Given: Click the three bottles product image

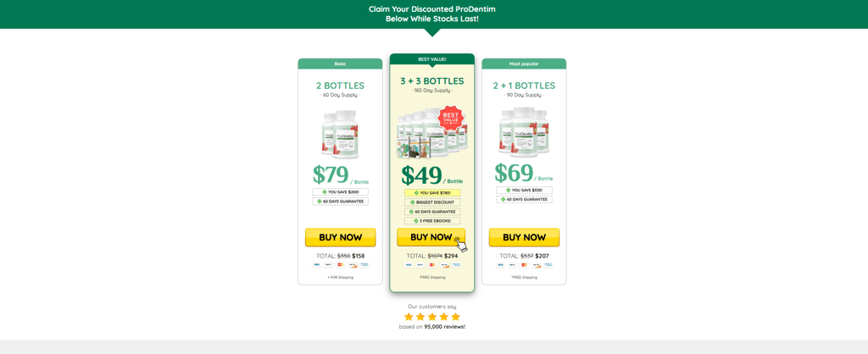Looking at the screenshot, I should point(524,132).
